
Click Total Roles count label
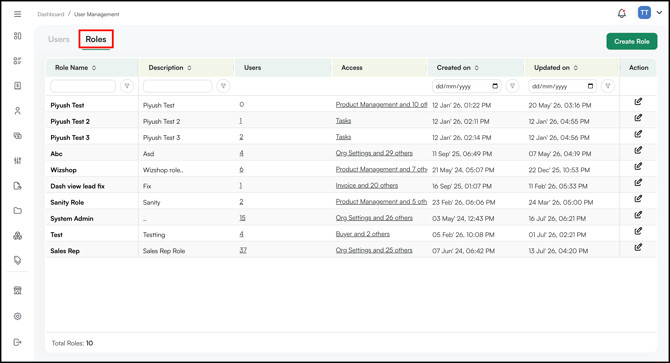point(72,343)
